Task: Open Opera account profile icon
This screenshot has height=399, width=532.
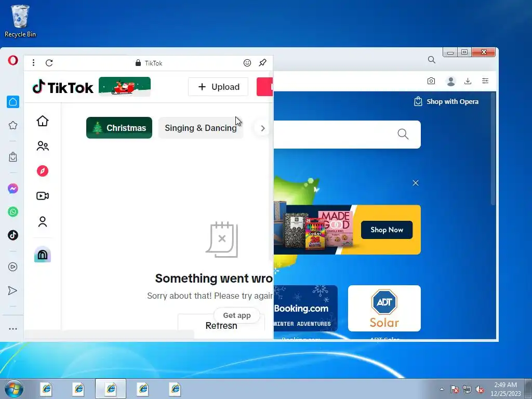Action: 451,81
